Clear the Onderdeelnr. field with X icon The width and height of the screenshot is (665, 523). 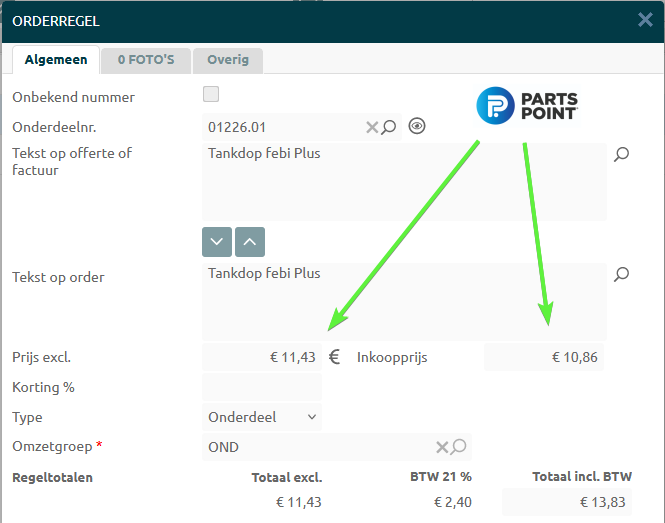[372, 127]
